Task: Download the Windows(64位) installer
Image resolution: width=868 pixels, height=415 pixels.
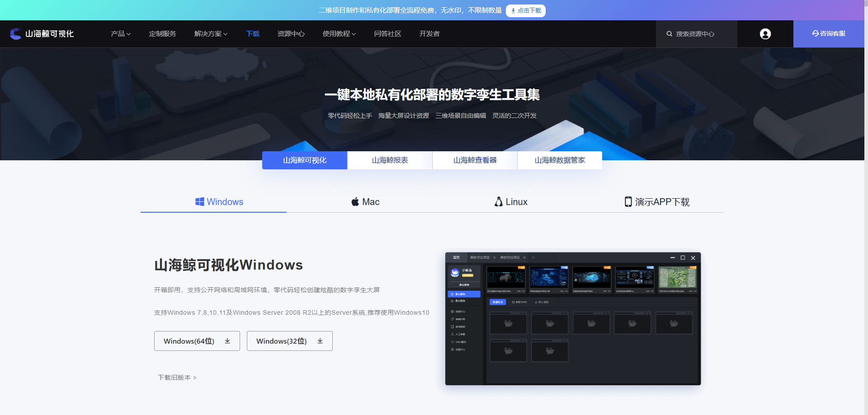Action: tap(197, 341)
